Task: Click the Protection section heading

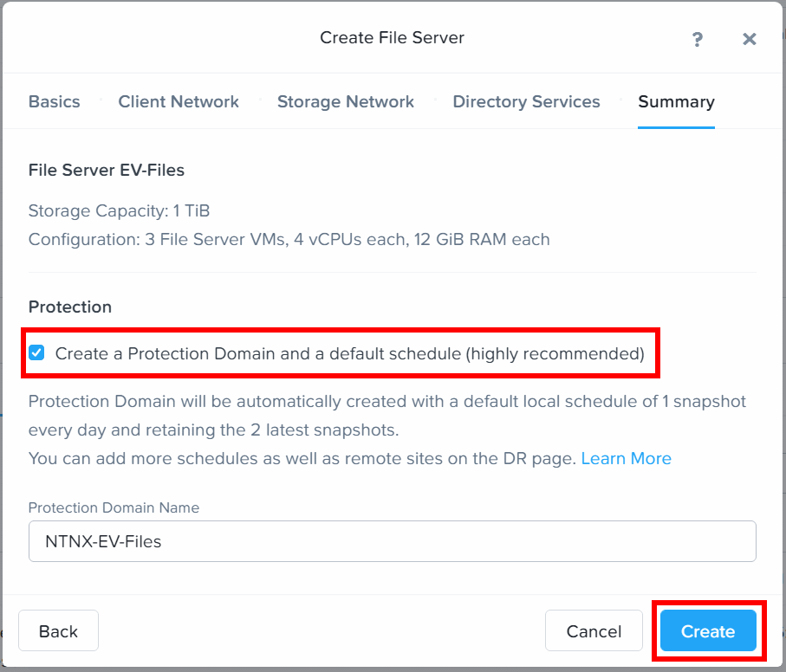Action: [70, 307]
